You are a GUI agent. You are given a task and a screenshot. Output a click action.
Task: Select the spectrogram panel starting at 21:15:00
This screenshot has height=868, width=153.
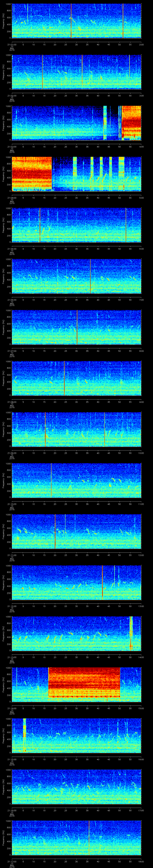[x=77, y=736]
